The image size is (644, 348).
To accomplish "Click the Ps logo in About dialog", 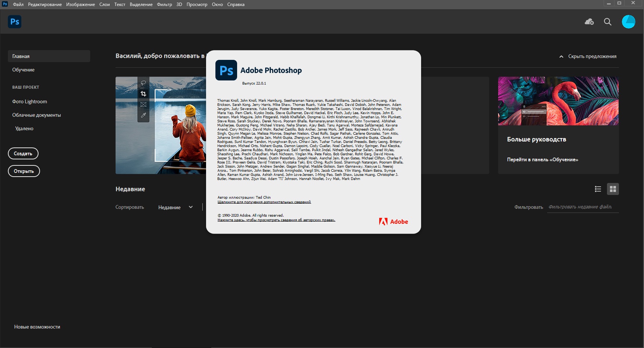I will (226, 70).
